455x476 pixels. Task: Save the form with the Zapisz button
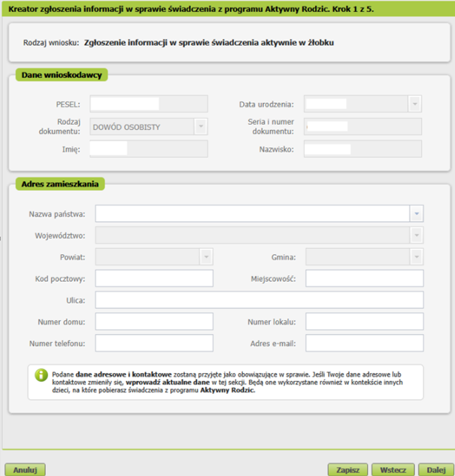348,470
